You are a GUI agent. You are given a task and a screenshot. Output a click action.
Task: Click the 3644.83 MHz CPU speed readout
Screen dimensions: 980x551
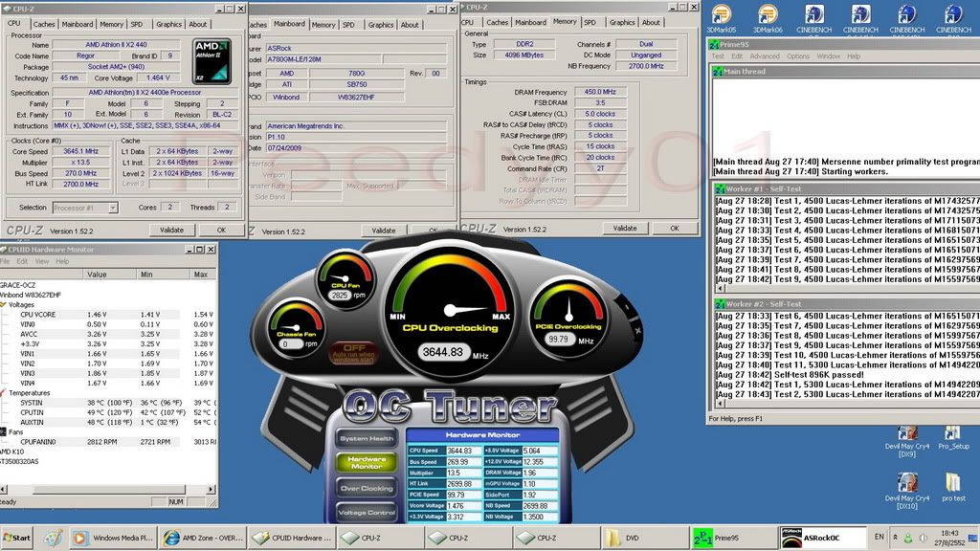coord(443,352)
